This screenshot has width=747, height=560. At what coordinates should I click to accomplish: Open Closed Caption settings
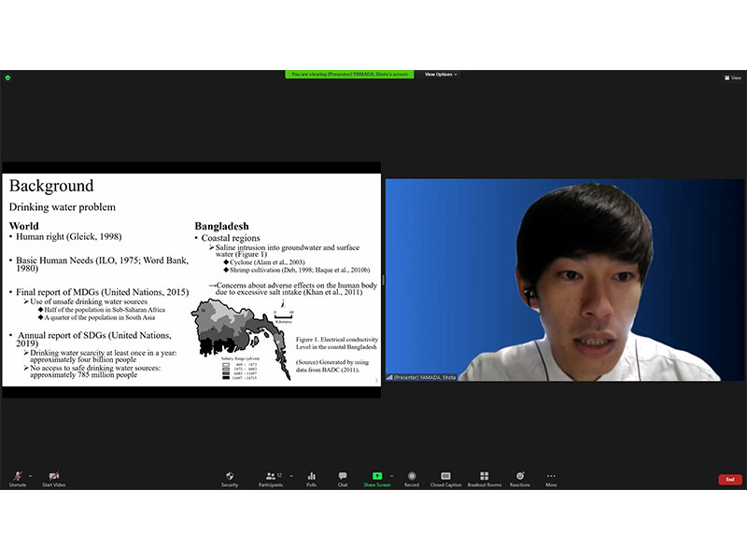[x=445, y=478]
